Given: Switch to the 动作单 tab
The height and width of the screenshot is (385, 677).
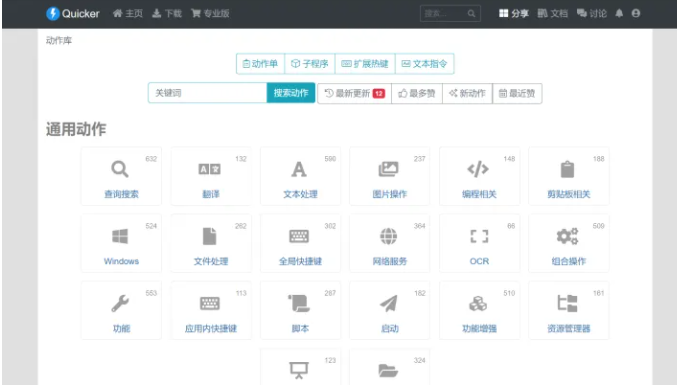Looking at the screenshot, I should click(260, 64).
